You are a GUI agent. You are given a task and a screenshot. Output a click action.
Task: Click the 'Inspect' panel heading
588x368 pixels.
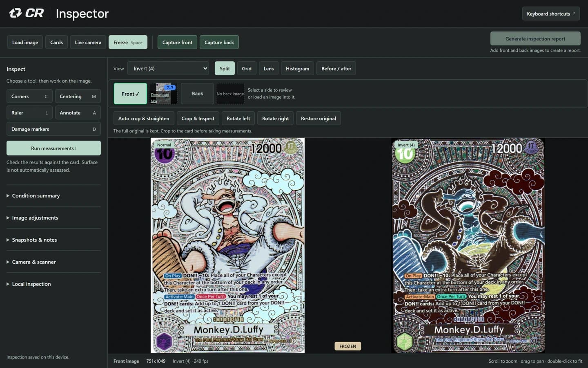pyautogui.click(x=16, y=69)
